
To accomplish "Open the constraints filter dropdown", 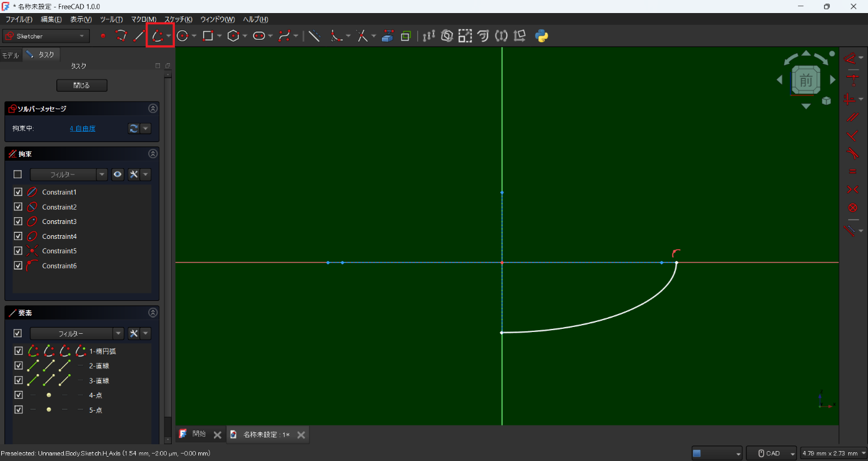I will click(69, 174).
